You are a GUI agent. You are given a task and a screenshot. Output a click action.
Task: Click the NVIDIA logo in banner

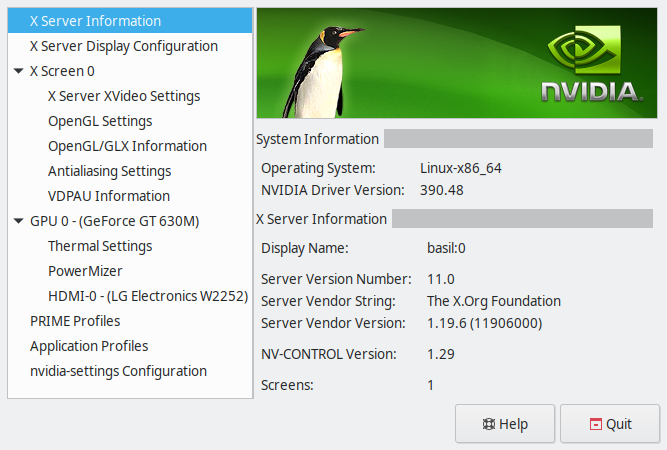(x=590, y=67)
